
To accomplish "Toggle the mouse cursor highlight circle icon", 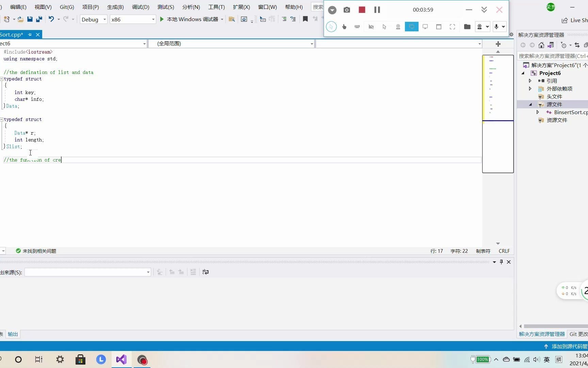I will [x=331, y=27].
